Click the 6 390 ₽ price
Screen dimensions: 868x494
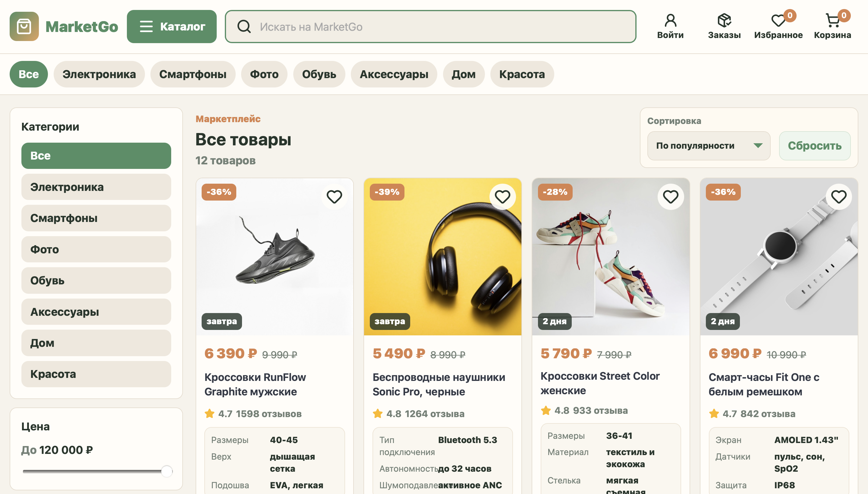231,353
